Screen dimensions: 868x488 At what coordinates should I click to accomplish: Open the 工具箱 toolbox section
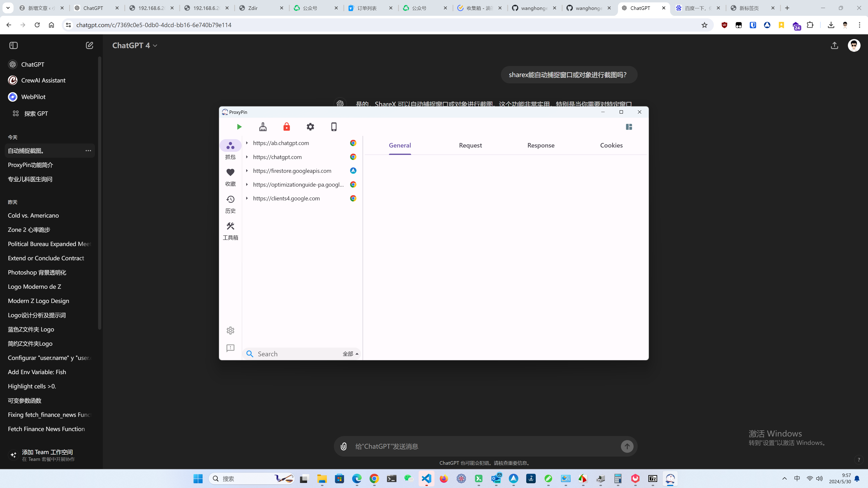coord(231,231)
